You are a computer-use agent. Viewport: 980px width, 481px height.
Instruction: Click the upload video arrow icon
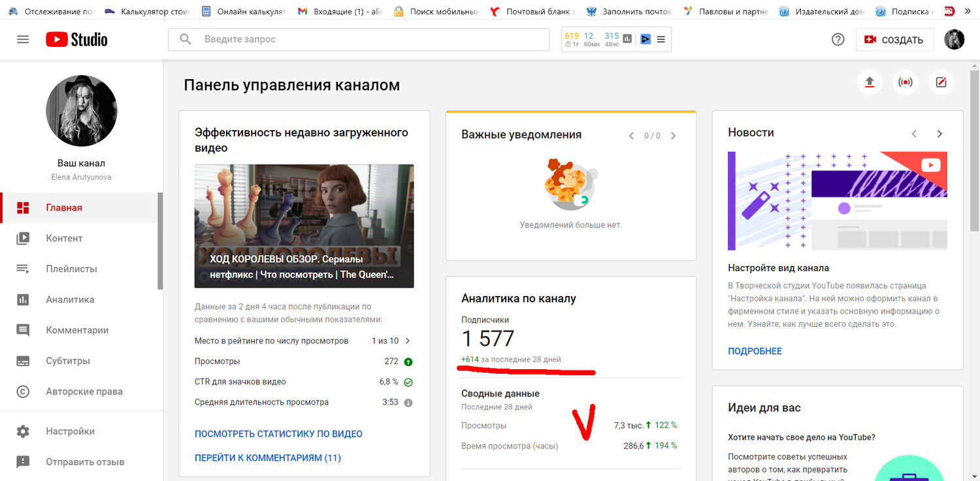pos(870,82)
